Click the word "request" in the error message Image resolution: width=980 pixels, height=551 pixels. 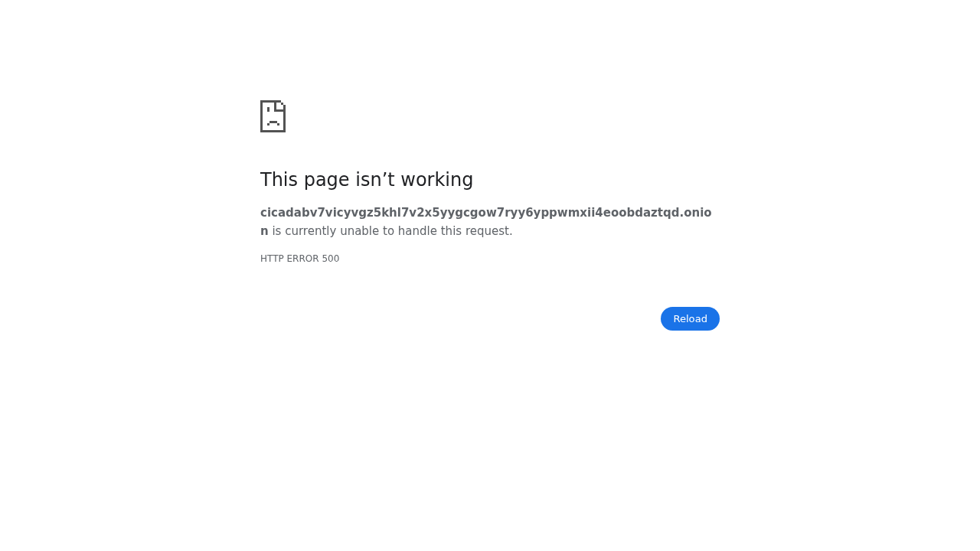pyautogui.click(x=487, y=232)
